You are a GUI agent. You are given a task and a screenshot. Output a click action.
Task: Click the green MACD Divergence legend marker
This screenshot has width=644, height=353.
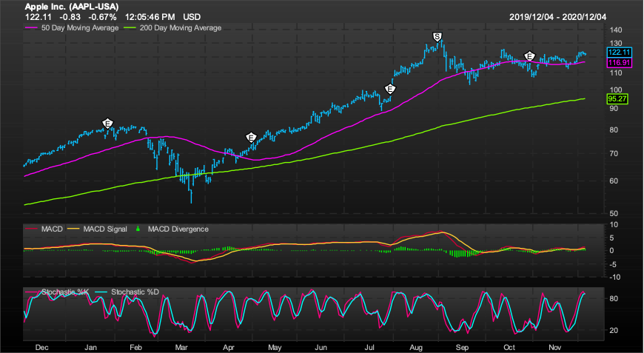(x=138, y=229)
